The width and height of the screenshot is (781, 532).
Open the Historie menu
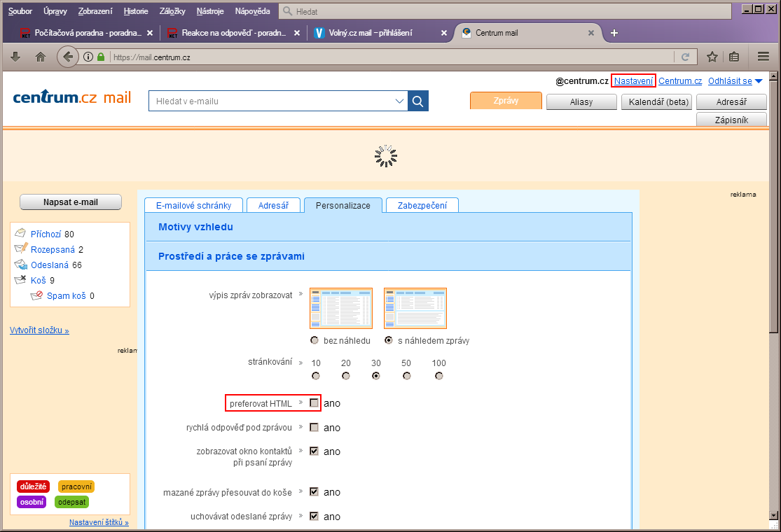[x=136, y=11]
